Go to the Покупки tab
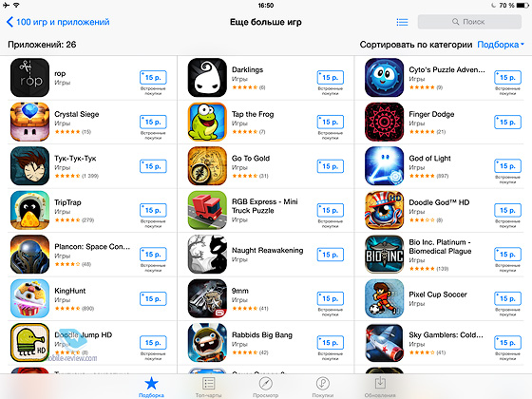This screenshot has width=532, height=399. (322, 388)
